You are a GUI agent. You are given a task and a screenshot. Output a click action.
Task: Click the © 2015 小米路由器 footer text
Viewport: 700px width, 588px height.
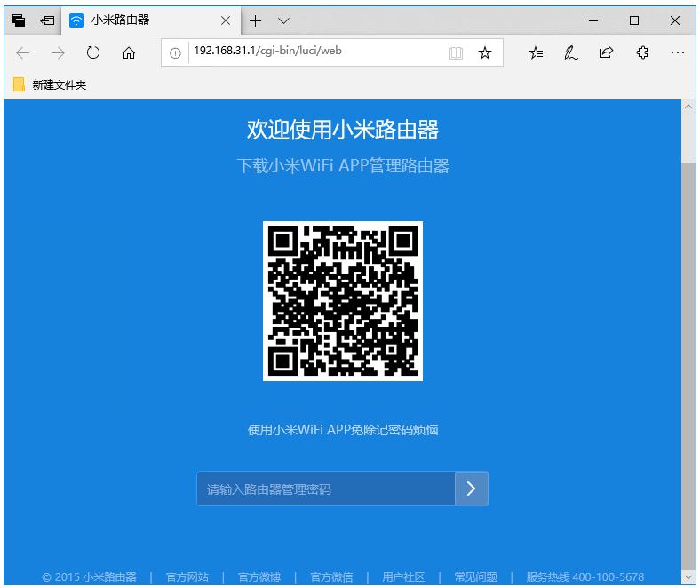[90, 577]
